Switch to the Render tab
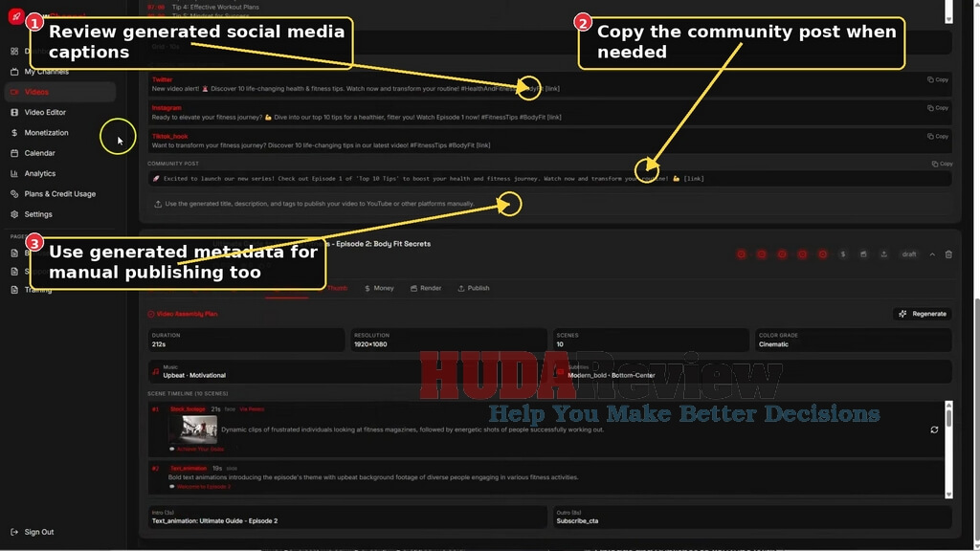The image size is (980, 551). pos(426,288)
